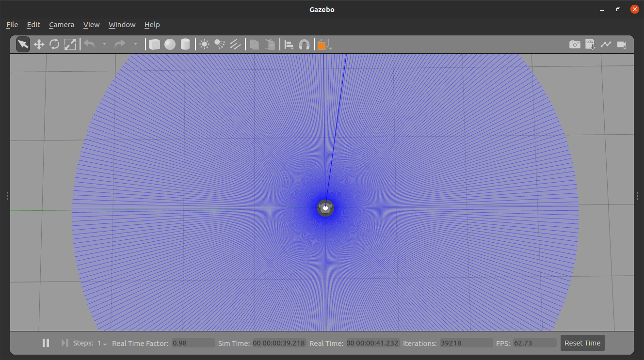Viewport: 644px width, 360px height.
Task: Open the Plot window
Action: [x=606, y=45]
